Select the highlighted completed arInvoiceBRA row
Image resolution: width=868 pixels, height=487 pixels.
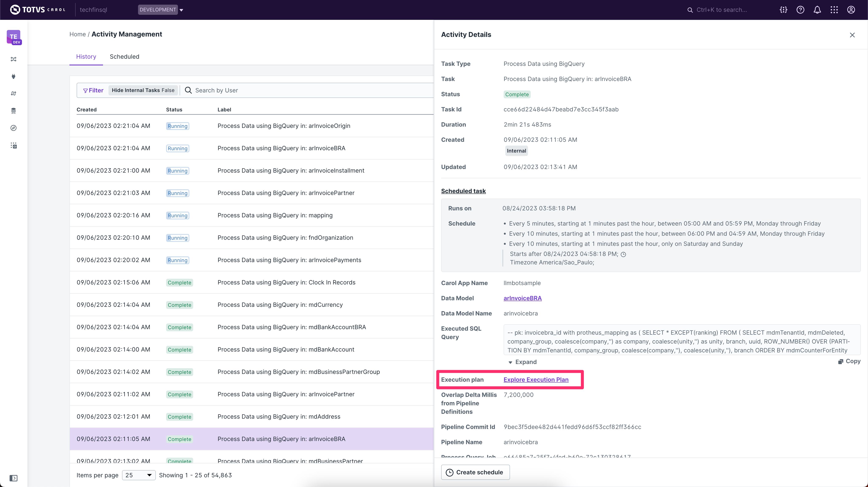pos(251,439)
